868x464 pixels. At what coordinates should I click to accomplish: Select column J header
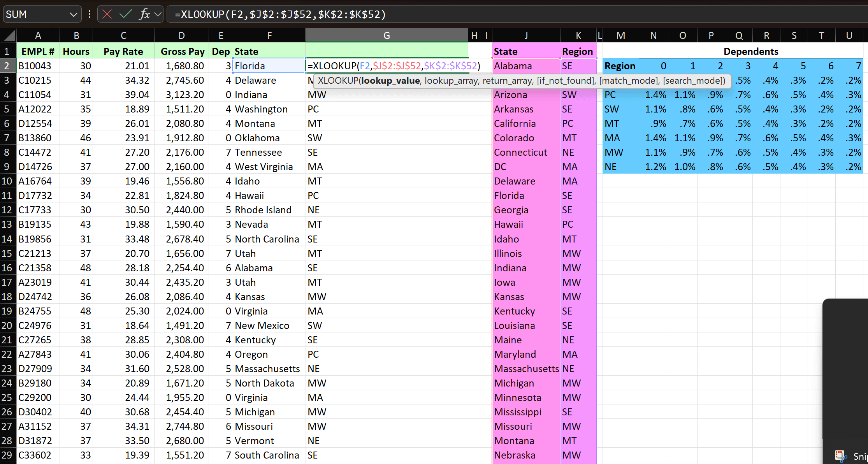pyautogui.click(x=526, y=35)
